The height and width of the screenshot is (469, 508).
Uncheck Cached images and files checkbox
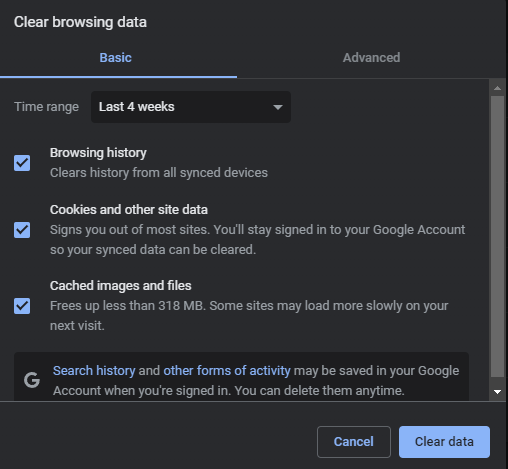coord(22,306)
